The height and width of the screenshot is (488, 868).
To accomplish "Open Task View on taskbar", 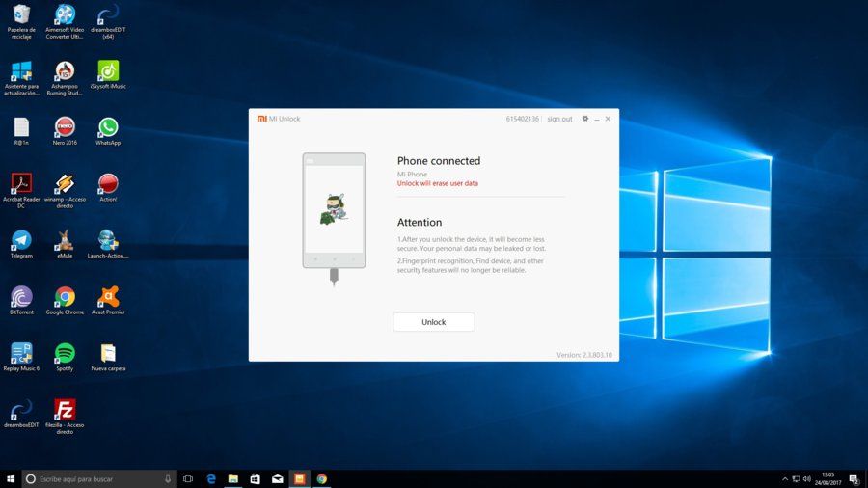I will (x=188, y=479).
